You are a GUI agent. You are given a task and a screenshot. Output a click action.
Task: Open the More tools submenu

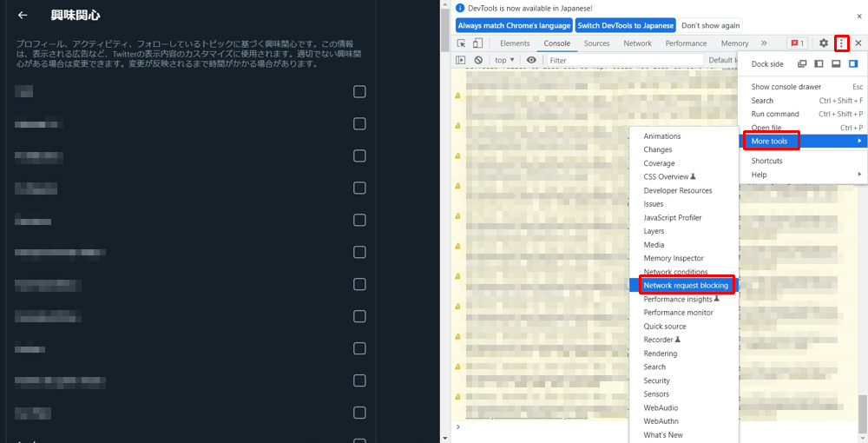(x=802, y=142)
